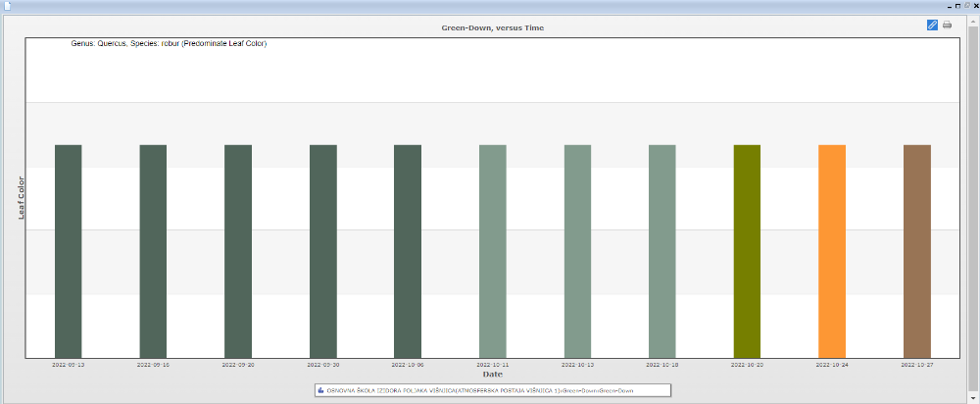Maximize the chart window
This screenshot has width=980, height=404.
(x=957, y=6)
